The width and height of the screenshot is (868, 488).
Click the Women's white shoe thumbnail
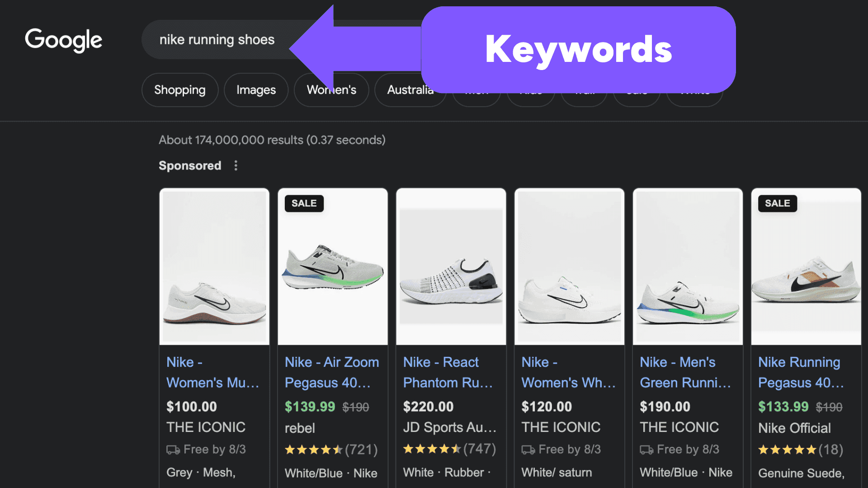(x=569, y=266)
